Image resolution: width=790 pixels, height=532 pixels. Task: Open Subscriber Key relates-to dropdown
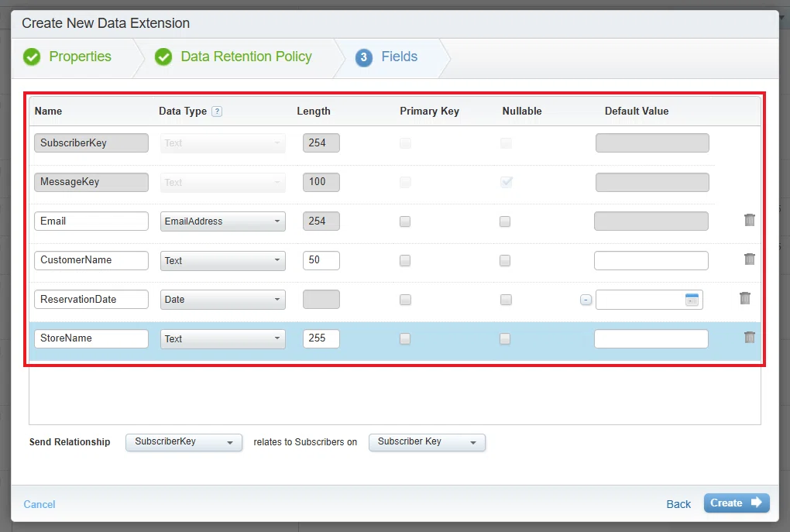[427, 442]
